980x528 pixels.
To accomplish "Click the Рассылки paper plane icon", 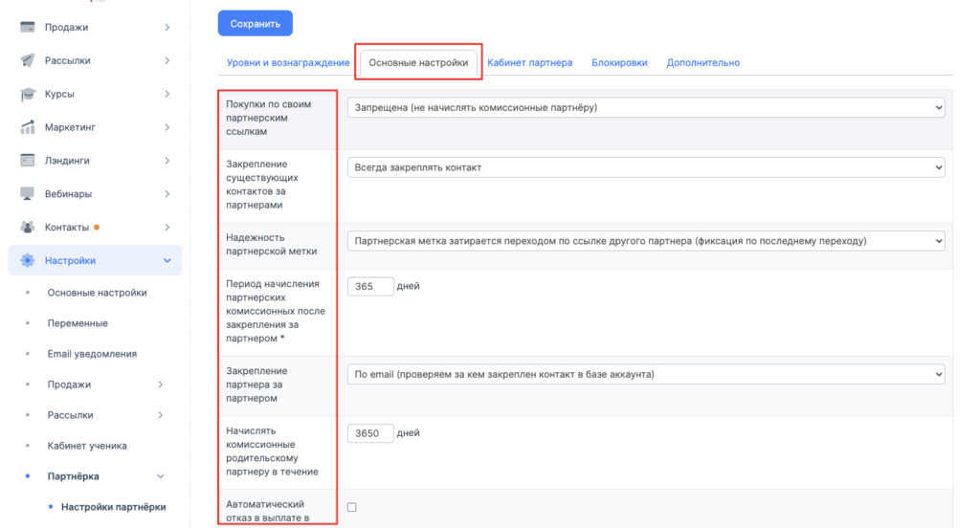I will 28,61.
